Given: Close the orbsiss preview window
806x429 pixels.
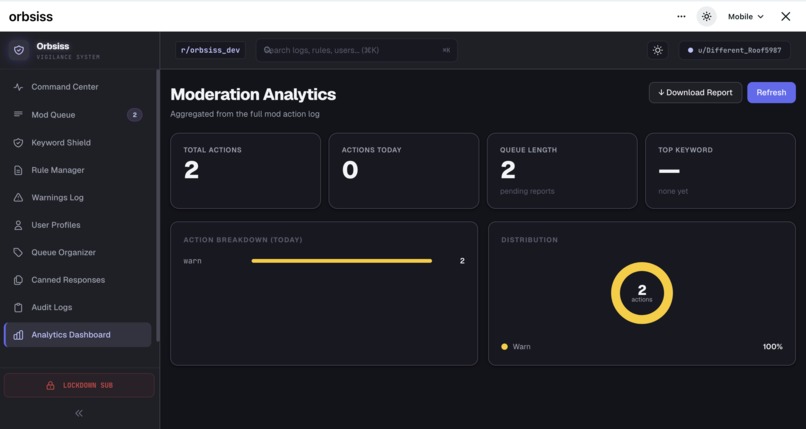Looking at the screenshot, I should 785,16.
